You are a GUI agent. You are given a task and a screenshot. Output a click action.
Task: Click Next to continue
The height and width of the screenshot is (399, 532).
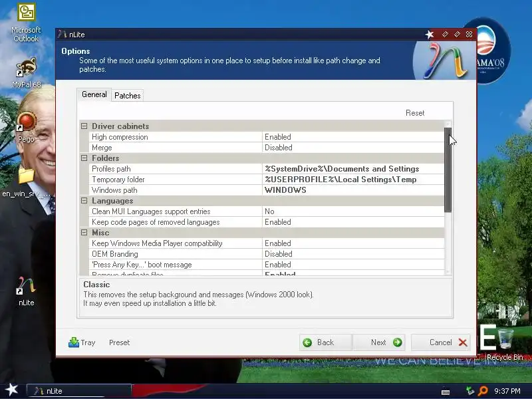[x=378, y=342]
